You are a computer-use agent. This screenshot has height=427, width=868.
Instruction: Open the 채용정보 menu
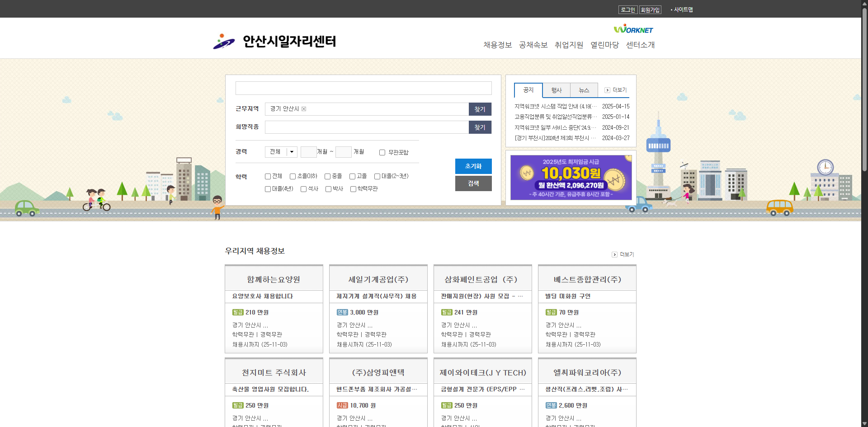tap(497, 45)
